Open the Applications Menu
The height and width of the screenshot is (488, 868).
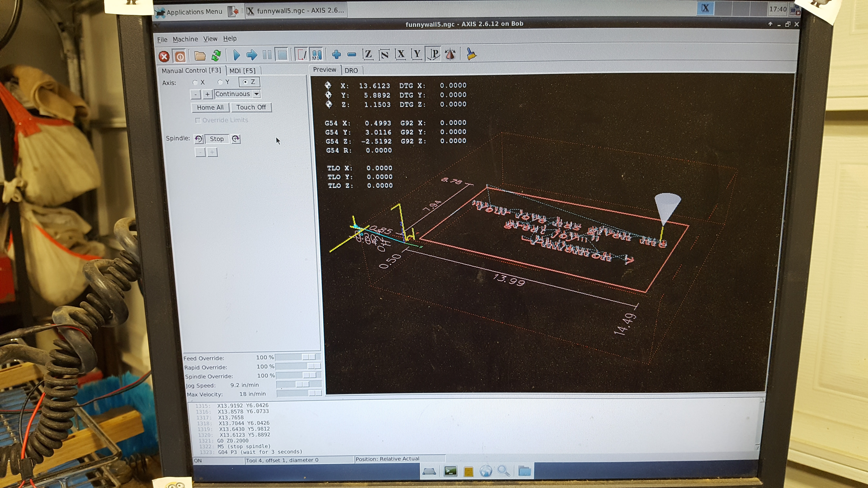click(190, 12)
